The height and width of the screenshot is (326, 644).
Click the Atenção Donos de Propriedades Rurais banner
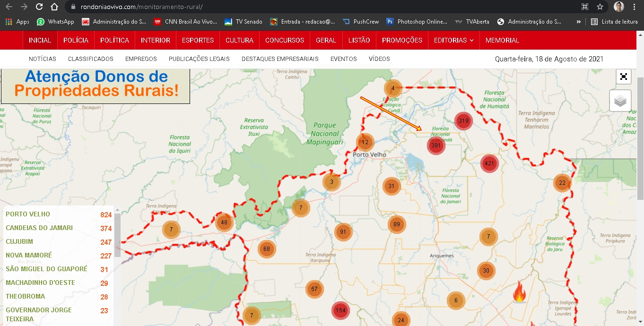click(x=96, y=85)
